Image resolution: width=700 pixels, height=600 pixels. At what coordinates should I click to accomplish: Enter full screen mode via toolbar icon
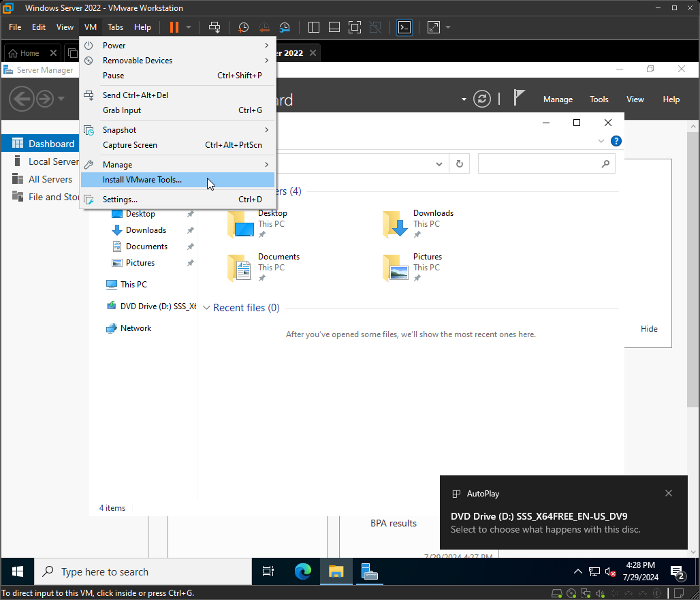coord(355,27)
